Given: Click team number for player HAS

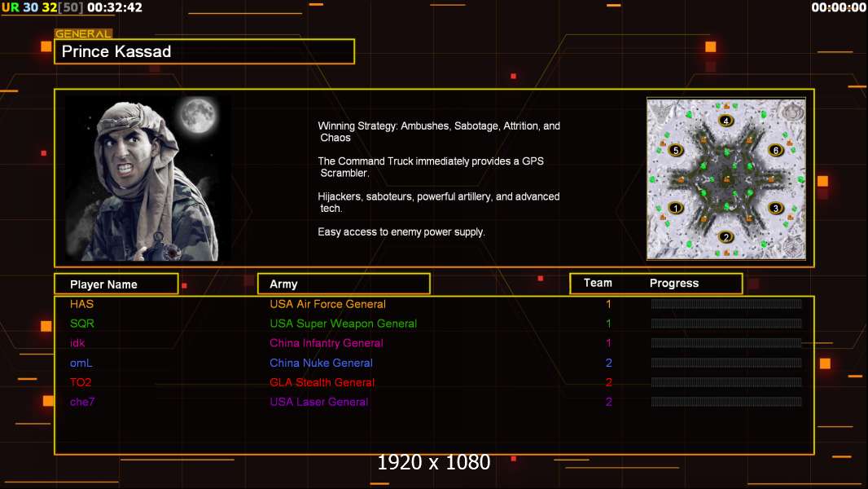Looking at the screenshot, I should click(x=608, y=304).
